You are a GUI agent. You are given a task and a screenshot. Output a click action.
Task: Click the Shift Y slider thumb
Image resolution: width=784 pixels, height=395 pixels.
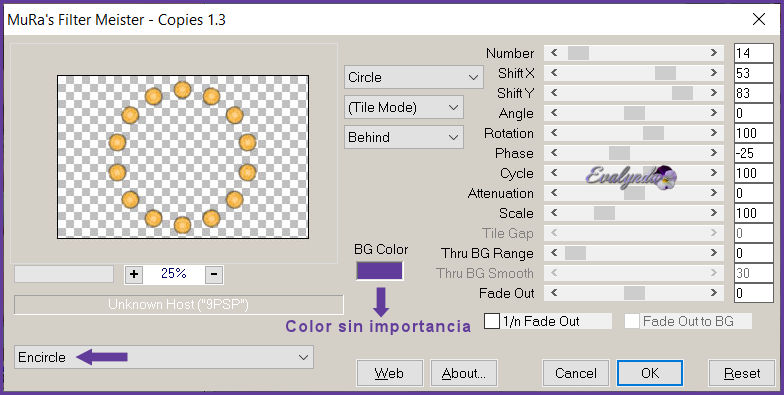tap(682, 93)
